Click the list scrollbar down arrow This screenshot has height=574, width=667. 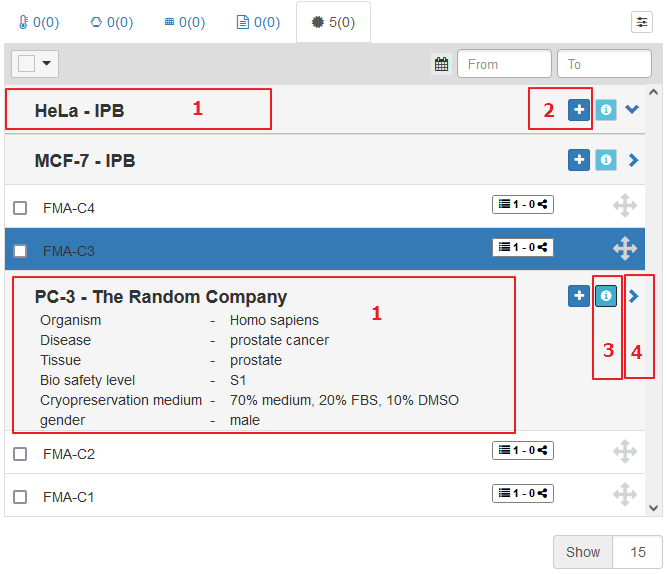point(654,508)
